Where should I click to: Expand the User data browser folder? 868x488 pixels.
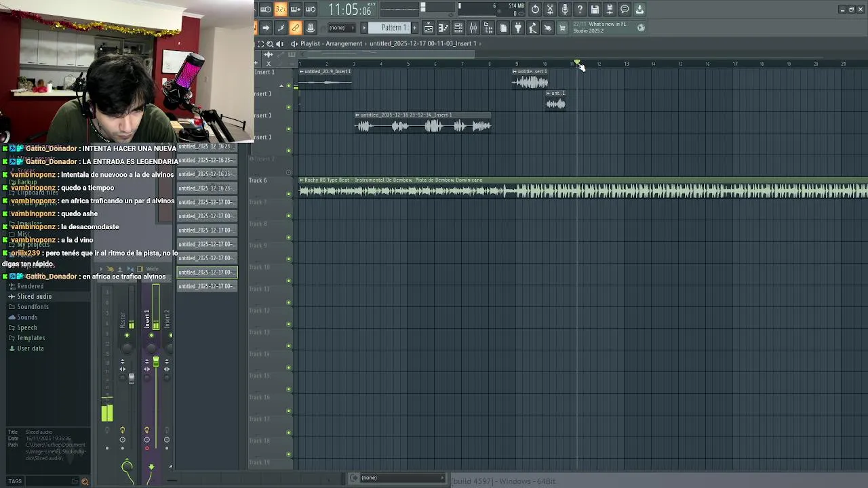[30, 348]
